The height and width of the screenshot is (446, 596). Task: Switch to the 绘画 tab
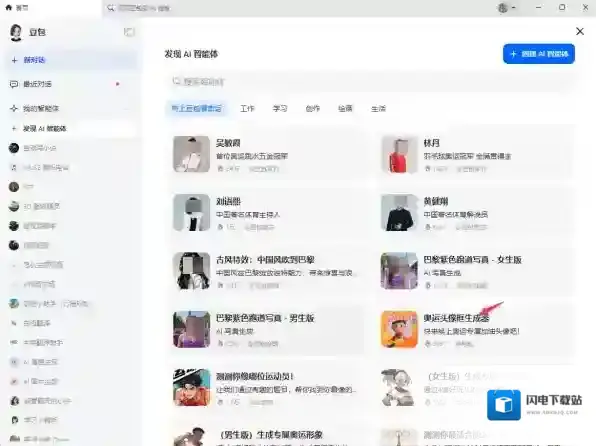345,108
